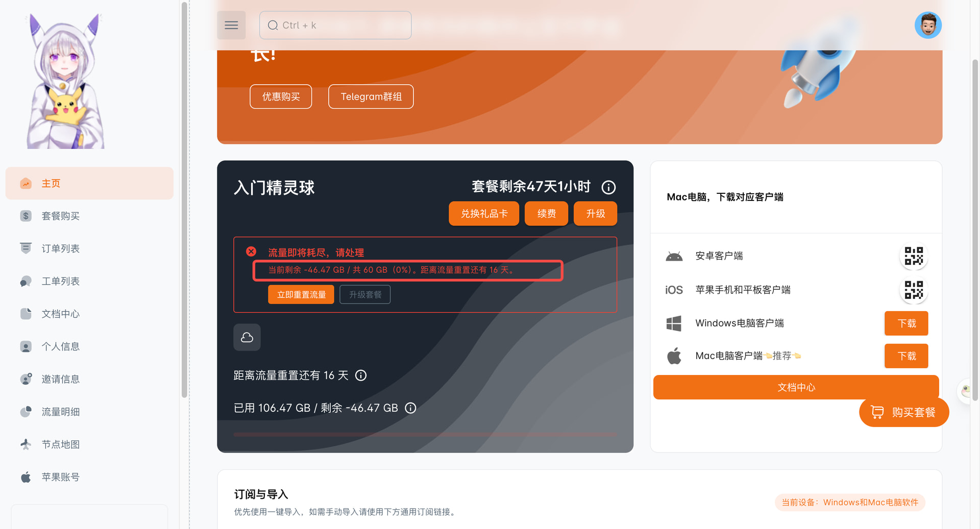This screenshot has width=980, height=529.
Task: Select 文档中心 in the sidebar
Action: click(x=89, y=314)
